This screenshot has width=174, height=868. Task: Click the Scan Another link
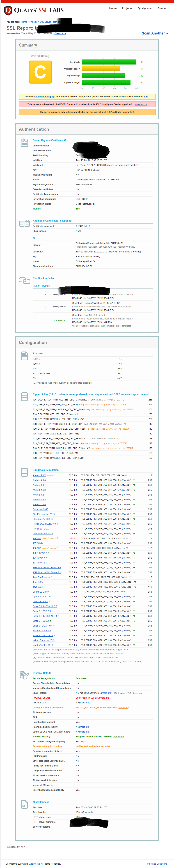click(x=154, y=33)
